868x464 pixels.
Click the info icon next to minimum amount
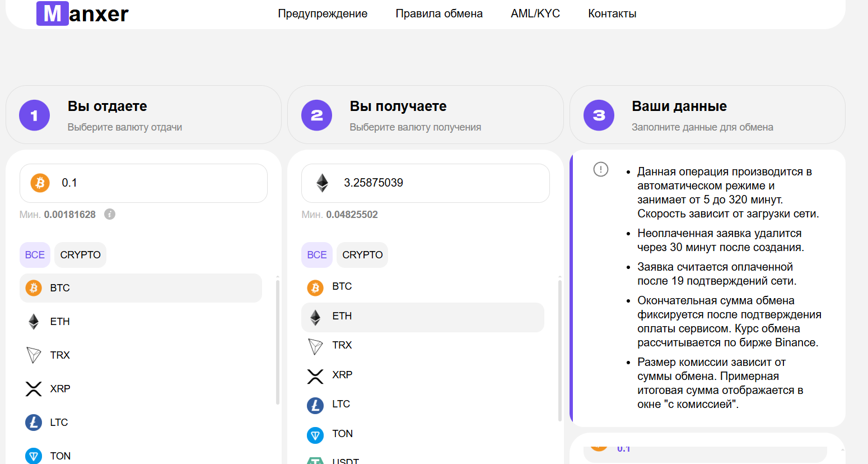click(x=110, y=214)
